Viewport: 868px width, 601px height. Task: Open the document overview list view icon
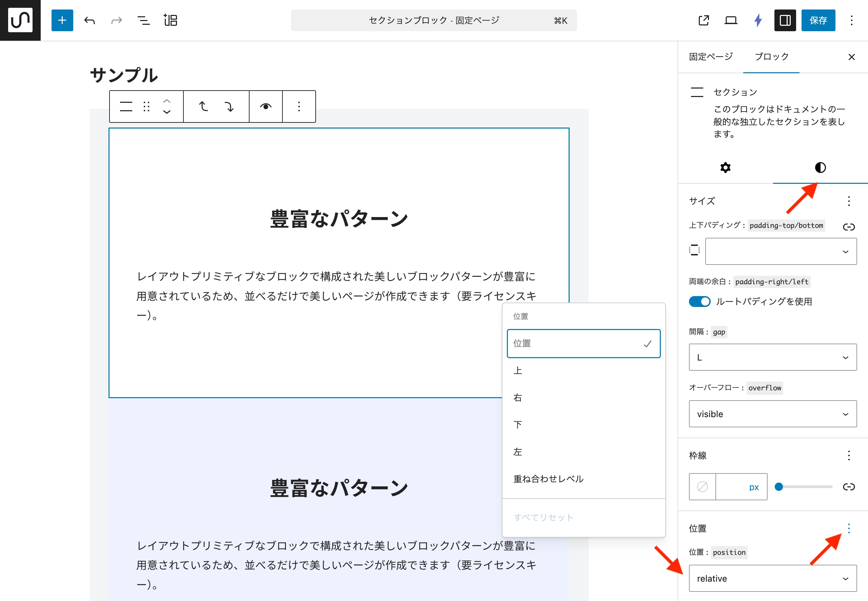click(x=143, y=20)
